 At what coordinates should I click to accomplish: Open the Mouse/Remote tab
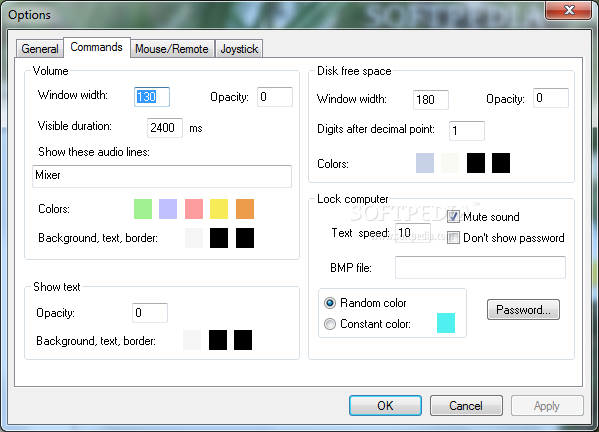(172, 49)
